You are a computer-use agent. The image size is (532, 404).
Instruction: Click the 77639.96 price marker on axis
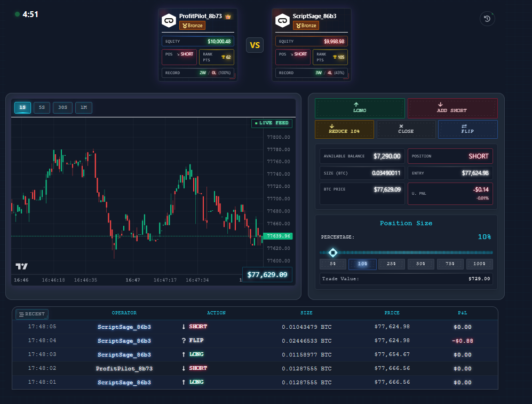pos(278,236)
